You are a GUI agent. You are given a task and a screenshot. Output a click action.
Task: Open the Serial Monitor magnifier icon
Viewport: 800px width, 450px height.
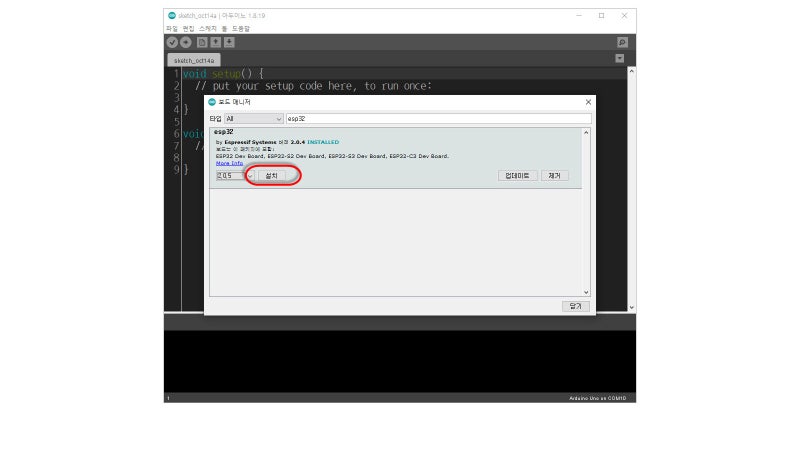point(622,42)
